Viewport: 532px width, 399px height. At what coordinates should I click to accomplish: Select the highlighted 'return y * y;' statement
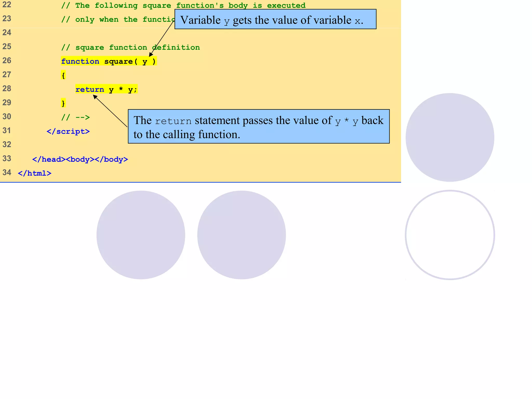pos(106,89)
